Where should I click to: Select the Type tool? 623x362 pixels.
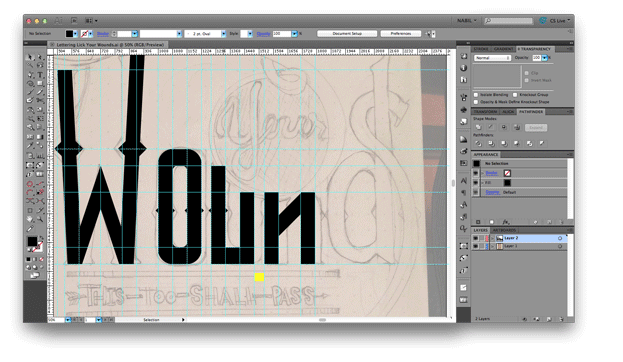[40, 75]
